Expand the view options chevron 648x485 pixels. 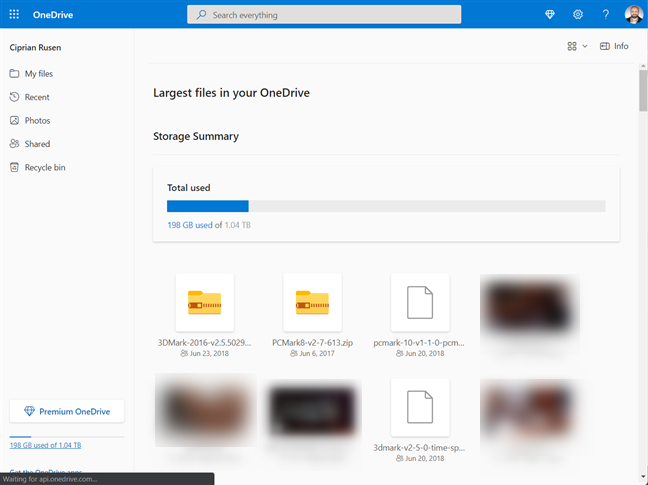click(585, 46)
